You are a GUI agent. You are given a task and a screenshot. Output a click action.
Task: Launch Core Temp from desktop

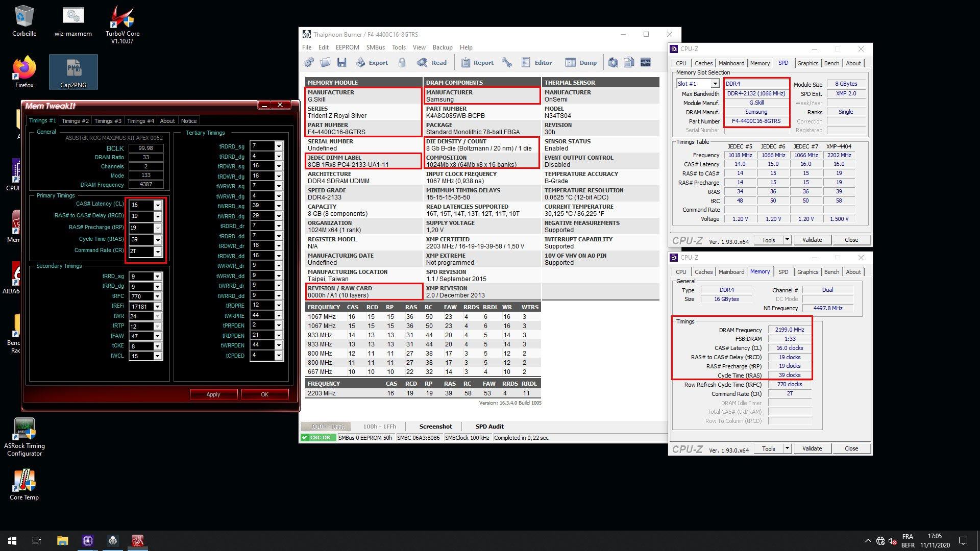(24, 485)
